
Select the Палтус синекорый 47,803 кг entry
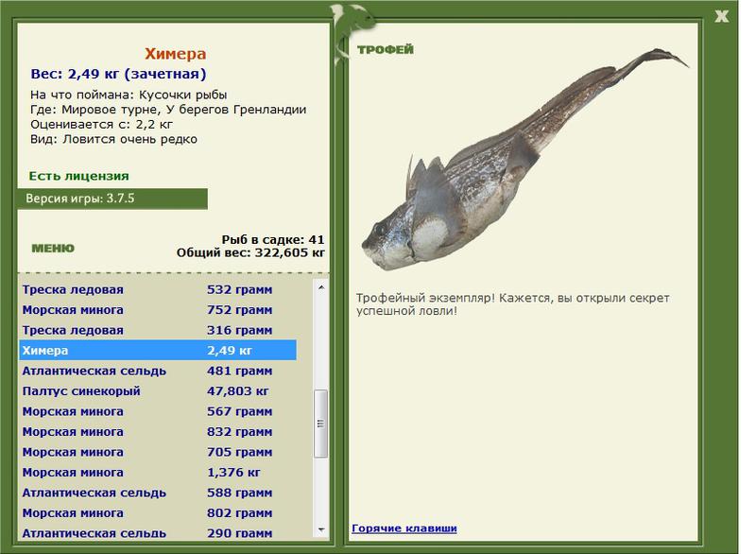click(158, 391)
